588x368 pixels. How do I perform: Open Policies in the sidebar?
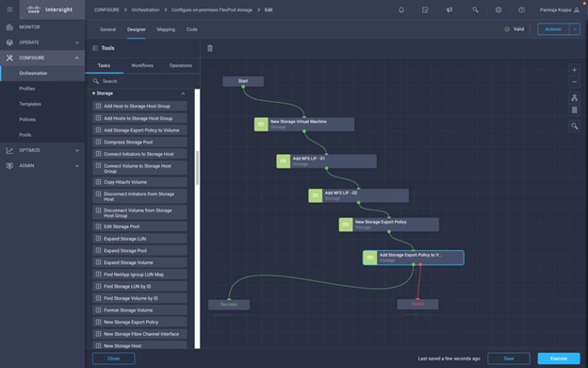click(27, 120)
